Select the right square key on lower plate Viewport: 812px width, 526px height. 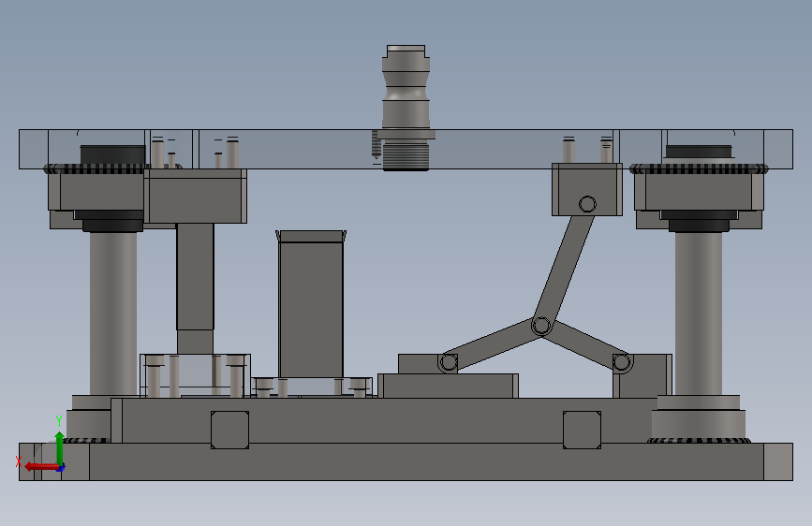582,430
